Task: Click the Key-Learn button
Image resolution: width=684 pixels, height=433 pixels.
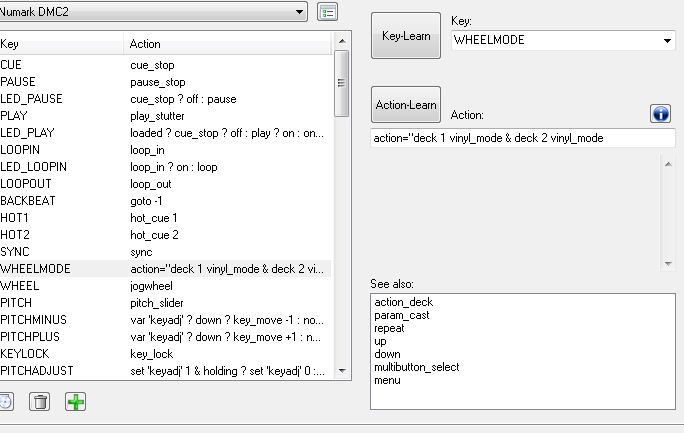Action: 406,36
